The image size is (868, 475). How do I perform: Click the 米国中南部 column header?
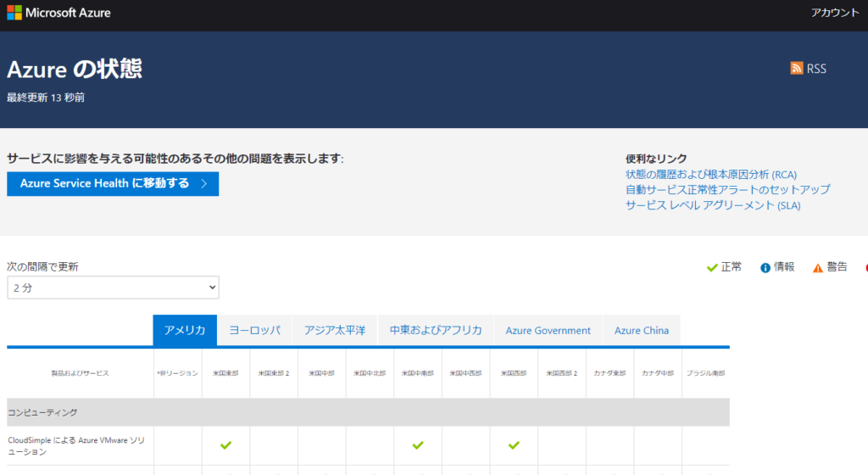tap(418, 373)
